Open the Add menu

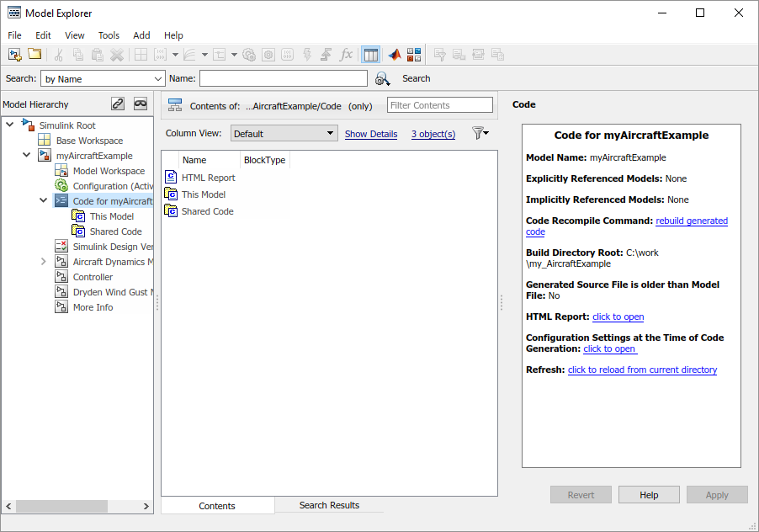141,35
